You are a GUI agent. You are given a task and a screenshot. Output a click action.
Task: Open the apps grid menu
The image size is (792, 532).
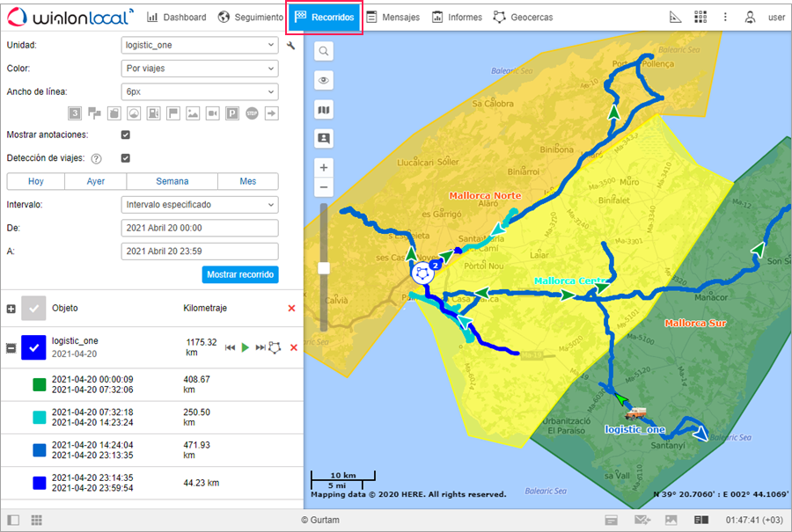pos(700,17)
